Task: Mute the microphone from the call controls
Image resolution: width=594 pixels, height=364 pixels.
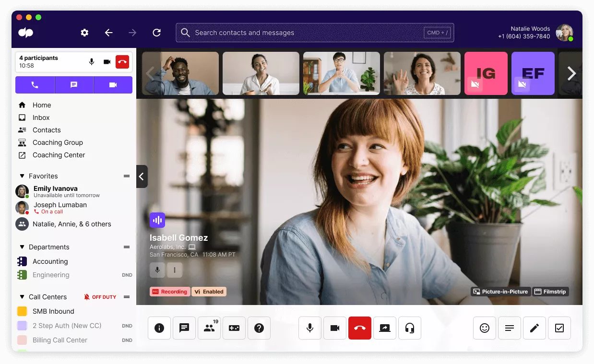Action: coord(309,328)
